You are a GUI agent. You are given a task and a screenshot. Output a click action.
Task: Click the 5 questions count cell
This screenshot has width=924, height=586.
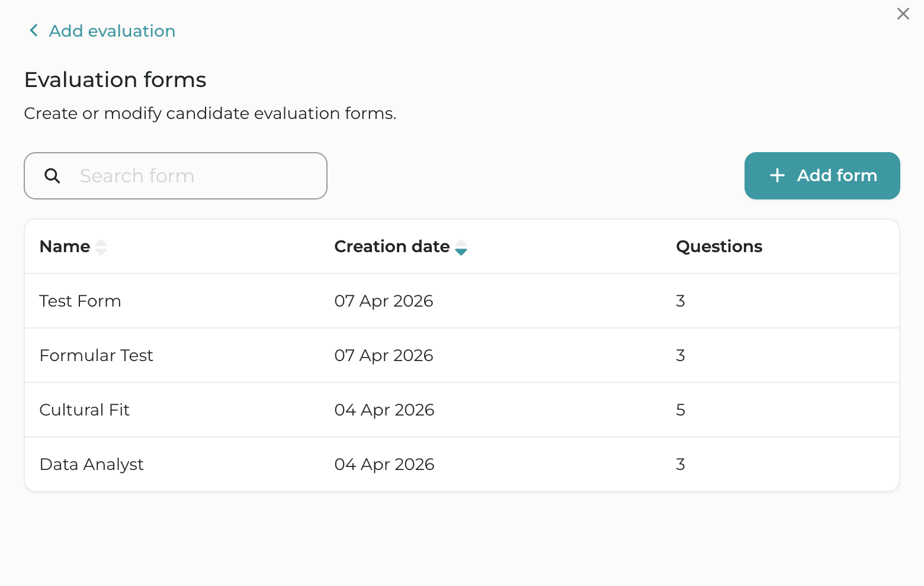click(x=680, y=410)
